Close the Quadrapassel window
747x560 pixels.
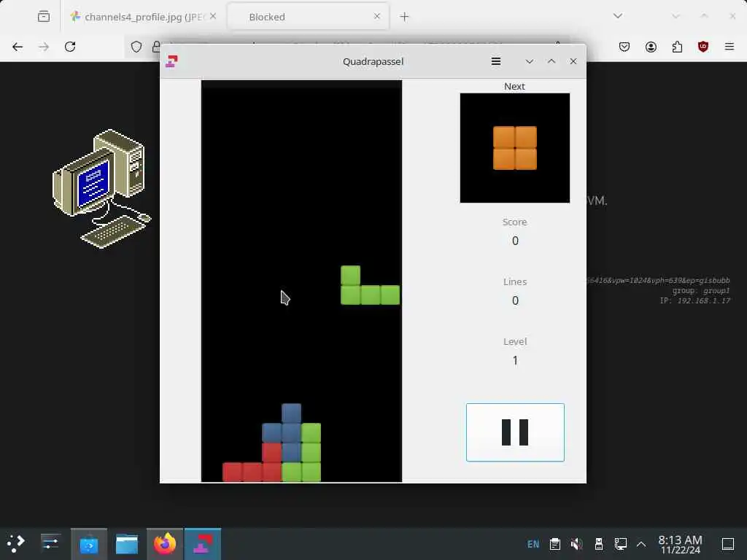pyautogui.click(x=573, y=61)
